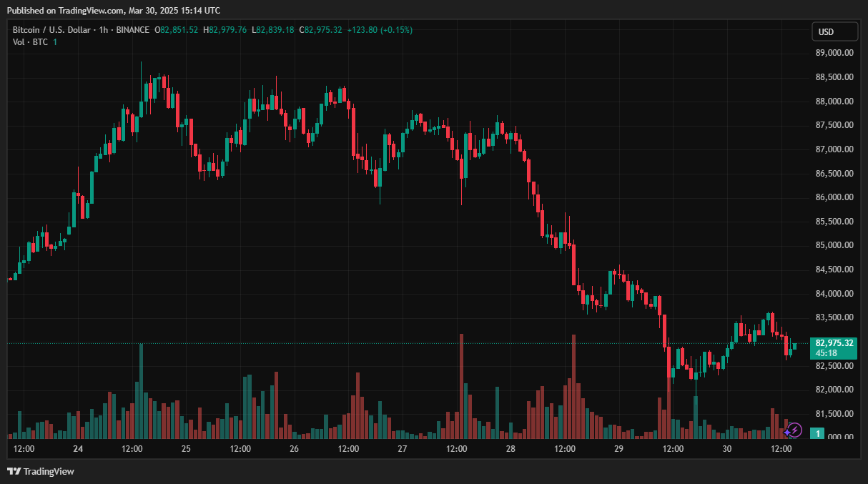Click the High value 82,979.76
The height and width of the screenshot is (484, 868).
[227, 30]
